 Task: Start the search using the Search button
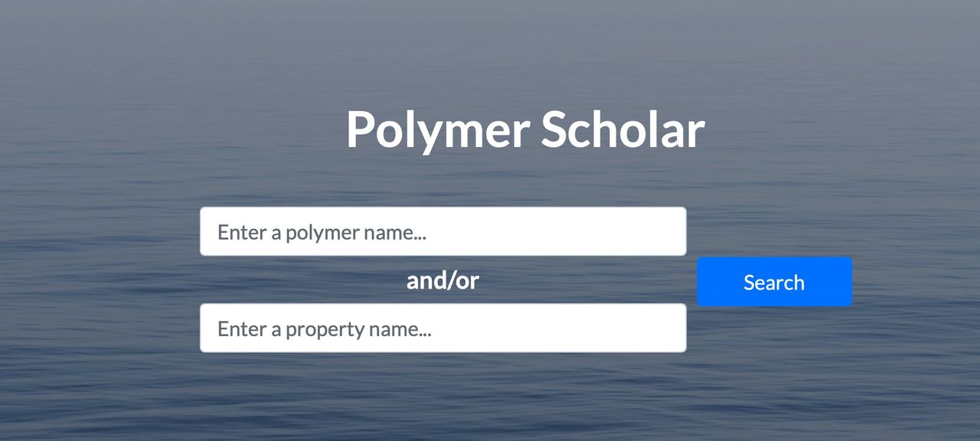point(774,282)
